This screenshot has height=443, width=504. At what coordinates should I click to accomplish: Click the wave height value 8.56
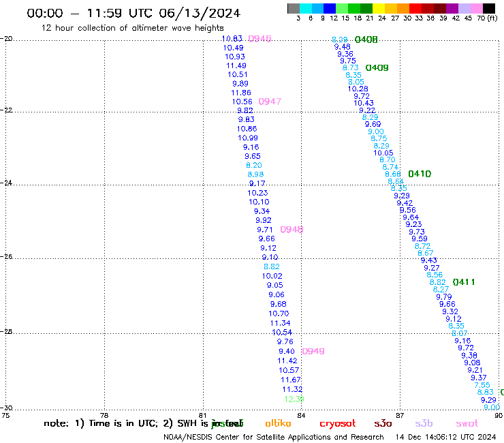coord(435,275)
